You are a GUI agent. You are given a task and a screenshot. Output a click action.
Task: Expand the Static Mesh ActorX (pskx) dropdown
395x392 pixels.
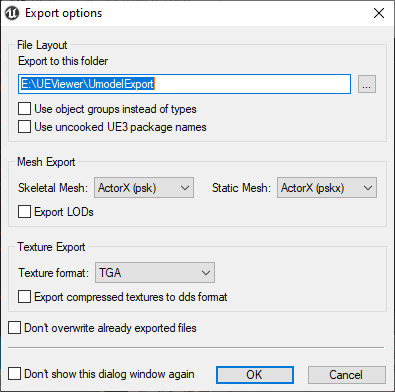327,188
